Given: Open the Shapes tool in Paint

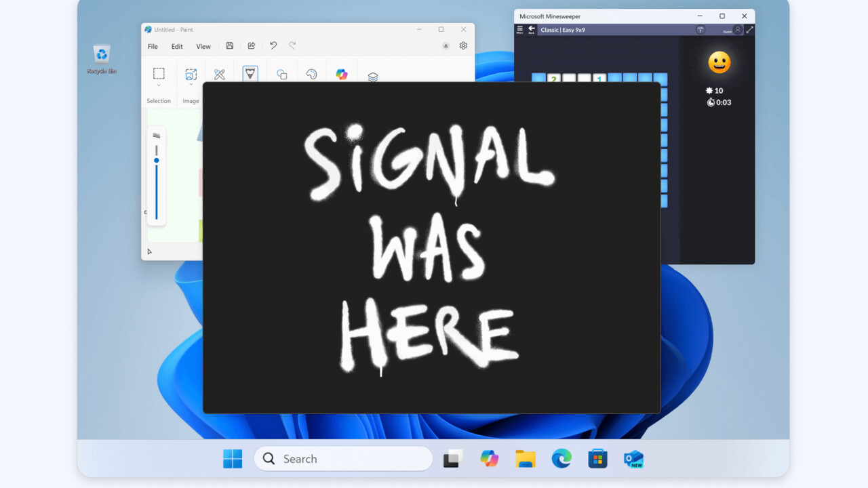Looking at the screenshot, I should coord(281,75).
